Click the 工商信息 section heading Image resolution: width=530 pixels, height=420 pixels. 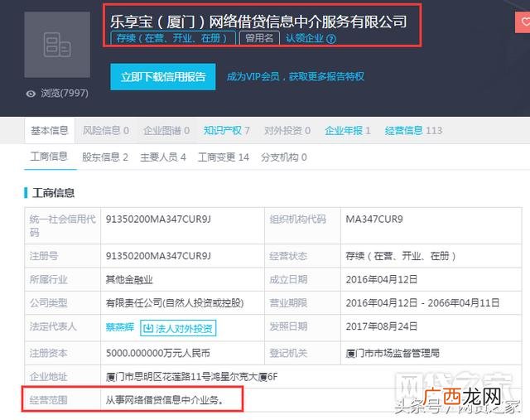pyautogui.click(x=53, y=193)
